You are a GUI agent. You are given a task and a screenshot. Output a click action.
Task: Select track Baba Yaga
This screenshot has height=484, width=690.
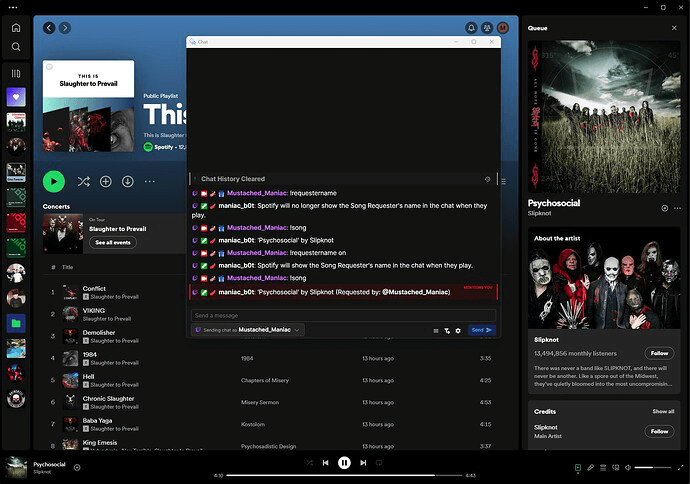(x=97, y=420)
